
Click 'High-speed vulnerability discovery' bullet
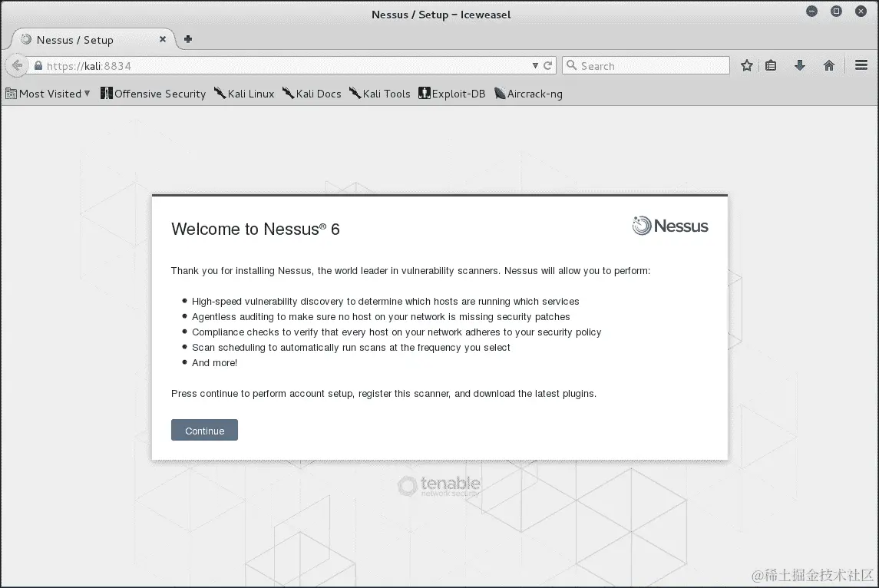pos(385,302)
